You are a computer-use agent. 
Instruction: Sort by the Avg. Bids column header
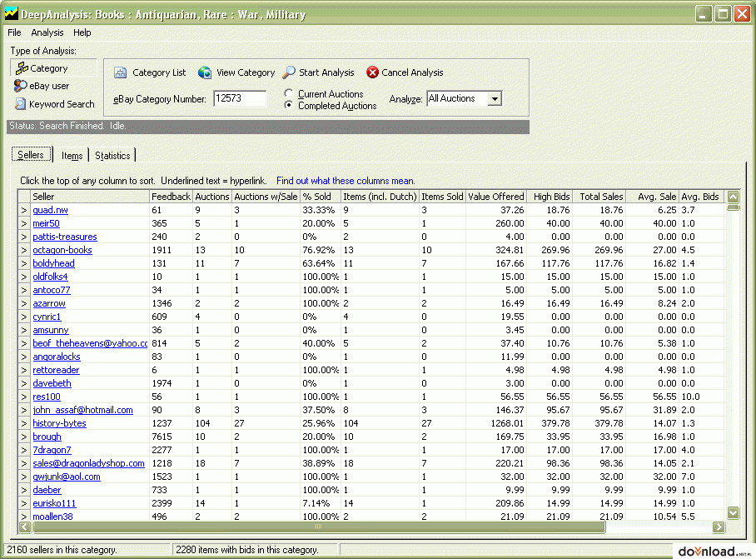(x=701, y=197)
